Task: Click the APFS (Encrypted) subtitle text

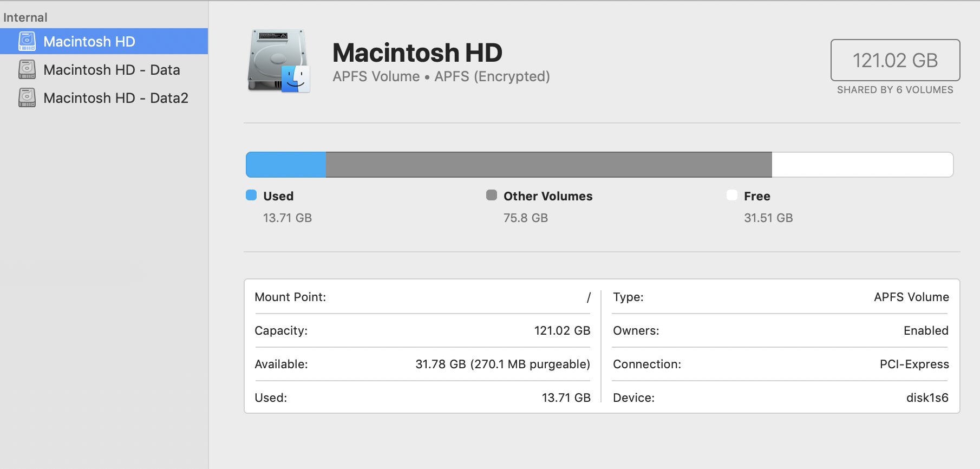Action: click(492, 76)
